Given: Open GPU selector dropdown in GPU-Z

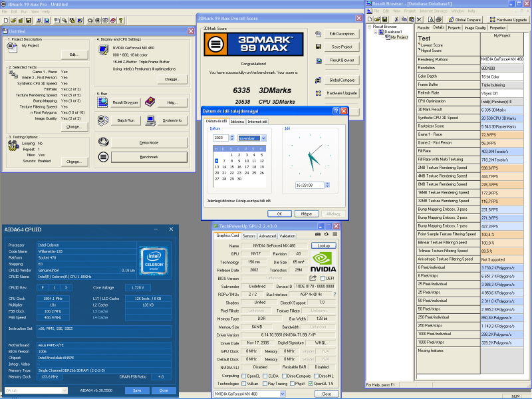Looking at the screenshot, I should (x=282, y=394).
